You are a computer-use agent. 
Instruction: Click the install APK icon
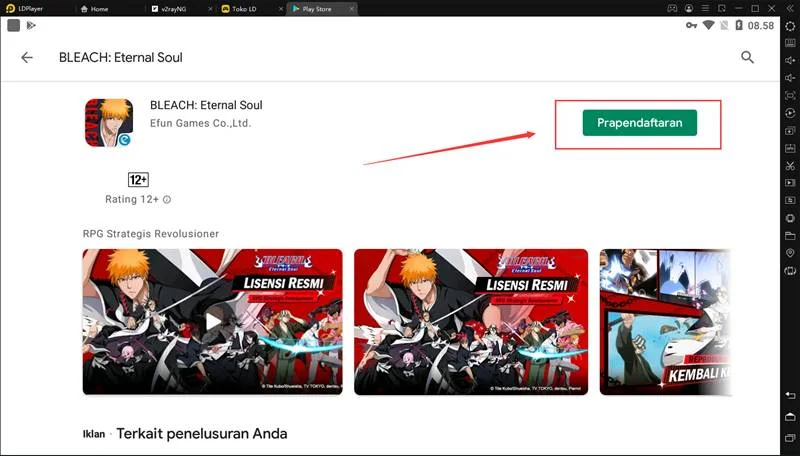pyautogui.click(x=790, y=148)
